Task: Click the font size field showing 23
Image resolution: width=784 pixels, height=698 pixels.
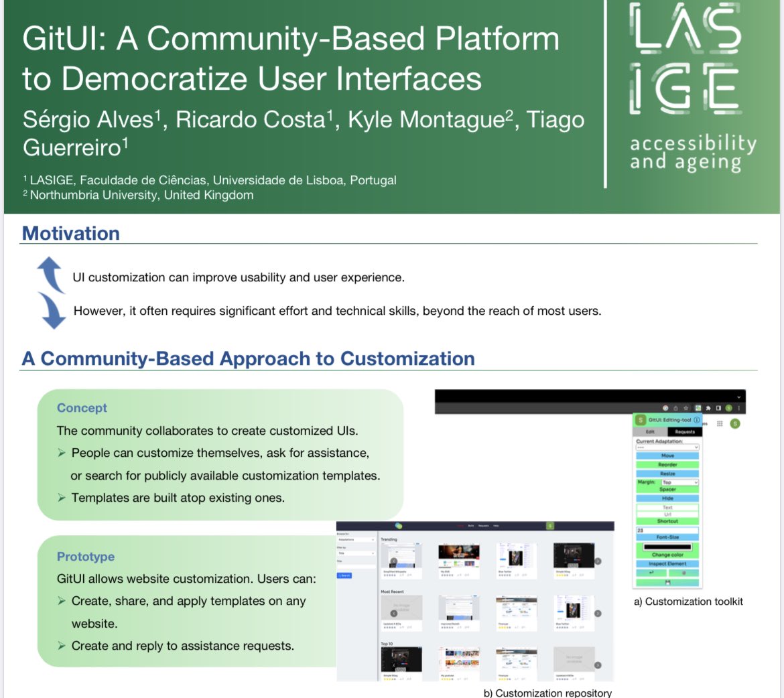Action: 667,531
